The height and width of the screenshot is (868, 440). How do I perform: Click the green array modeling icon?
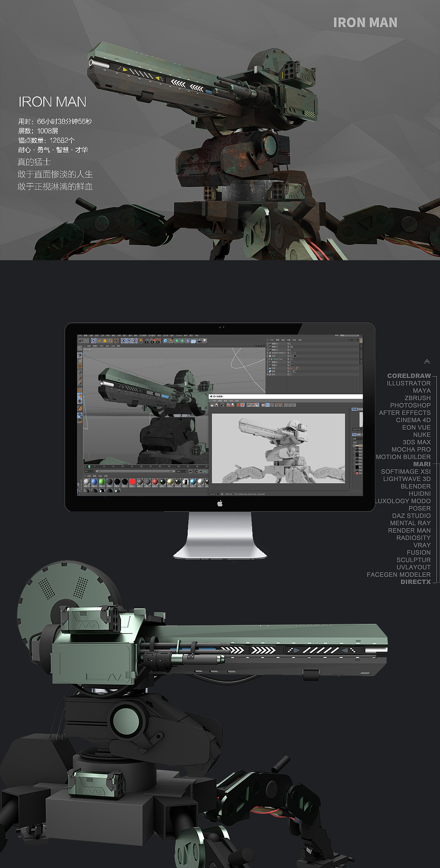pyautogui.click(x=182, y=341)
